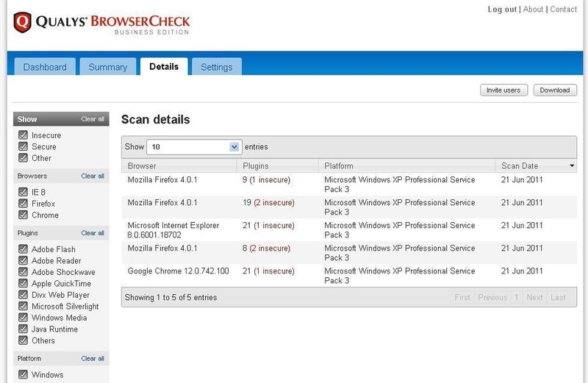Screen dimensions: 588x383
Task: Sort table by Platform column header
Action: 407,166
